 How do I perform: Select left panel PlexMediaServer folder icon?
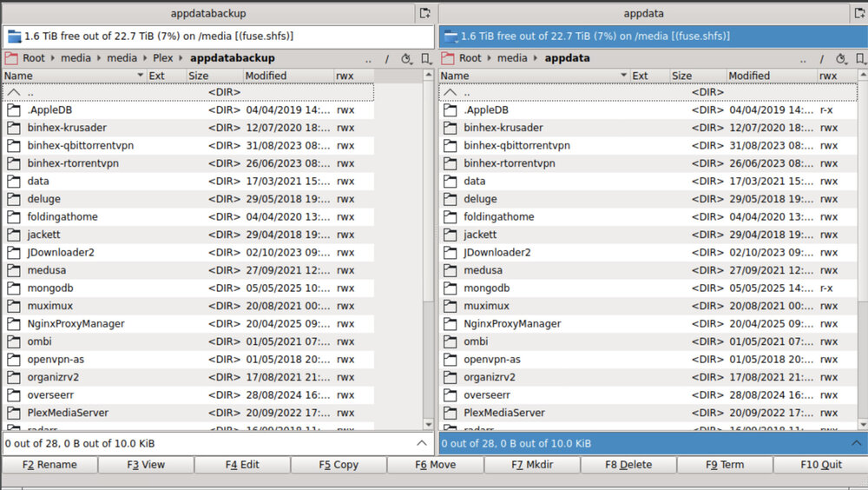pyautogui.click(x=14, y=413)
